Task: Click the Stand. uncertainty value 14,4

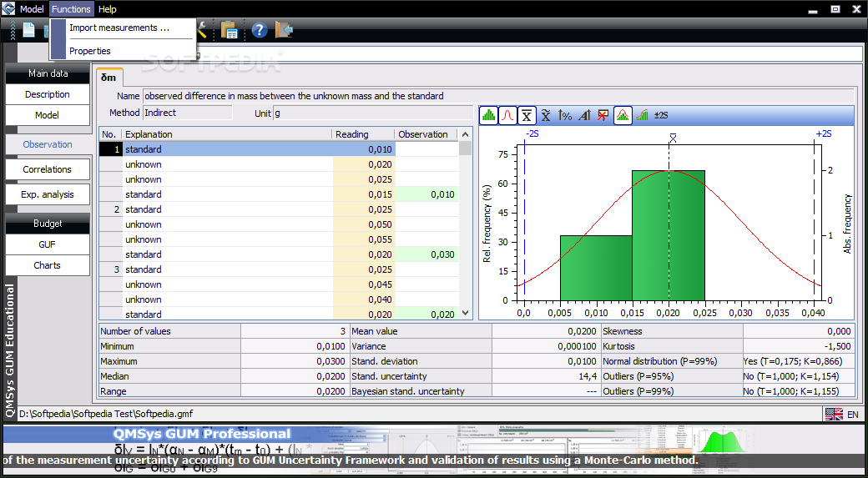Action: (545, 376)
